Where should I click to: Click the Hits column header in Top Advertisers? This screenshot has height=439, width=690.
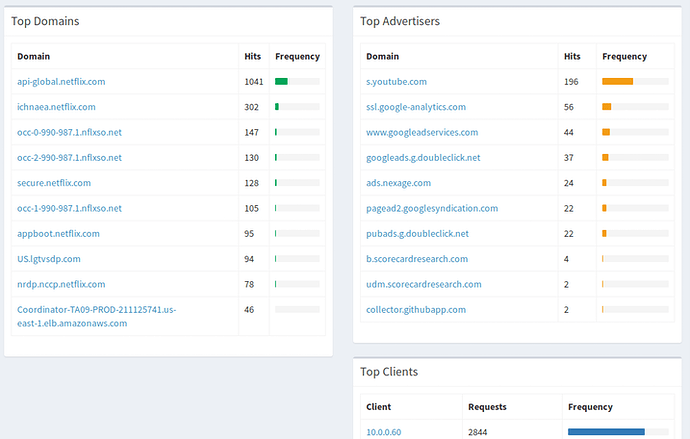tap(572, 56)
